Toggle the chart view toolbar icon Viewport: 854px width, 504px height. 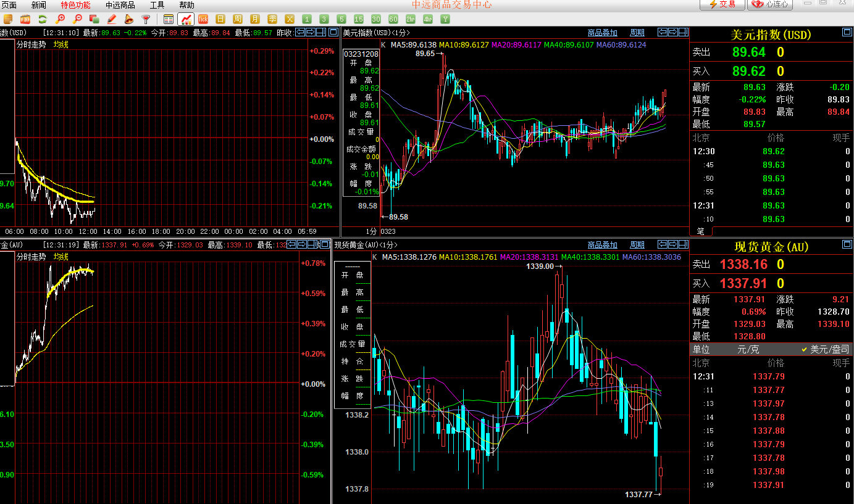tap(186, 19)
